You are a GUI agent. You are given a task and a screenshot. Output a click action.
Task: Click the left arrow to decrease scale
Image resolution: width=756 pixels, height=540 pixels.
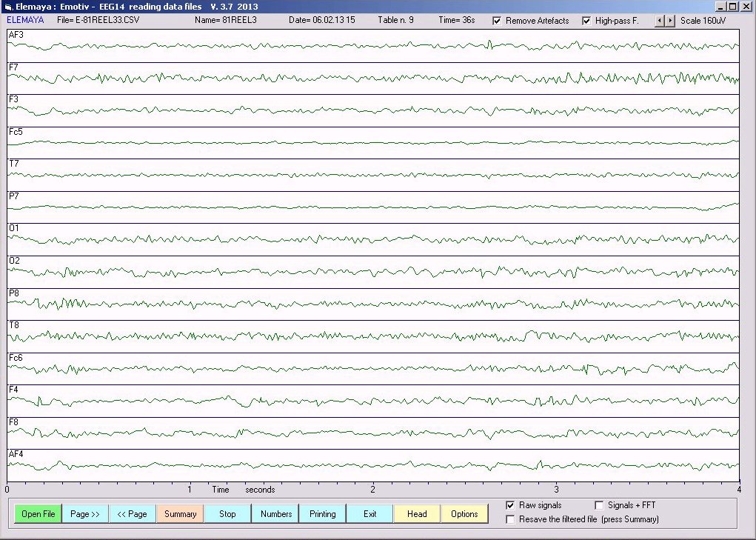coord(660,21)
